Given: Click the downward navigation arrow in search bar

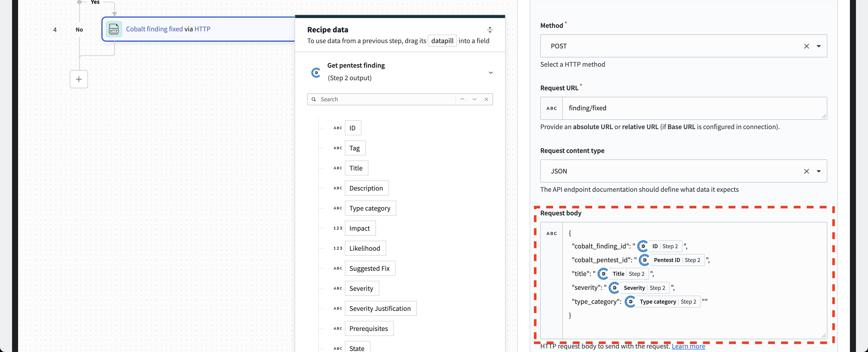Looking at the screenshot, I should (x=474, y=99).
